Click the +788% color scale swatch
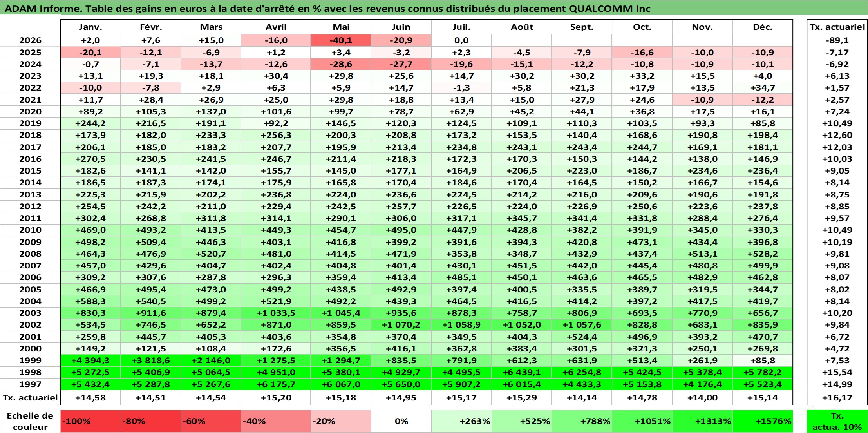This screenshot has width=868, height=433. [582, 421]
